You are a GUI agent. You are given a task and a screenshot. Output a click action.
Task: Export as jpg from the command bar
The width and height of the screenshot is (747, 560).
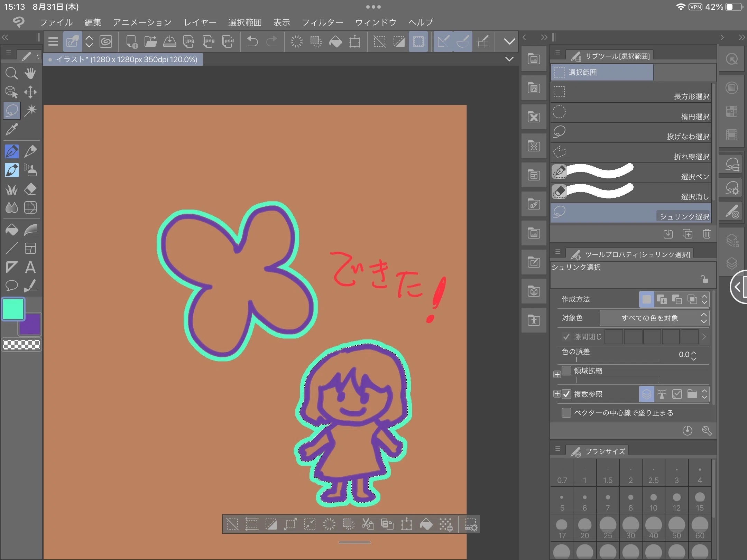click(x=189, y=42)
